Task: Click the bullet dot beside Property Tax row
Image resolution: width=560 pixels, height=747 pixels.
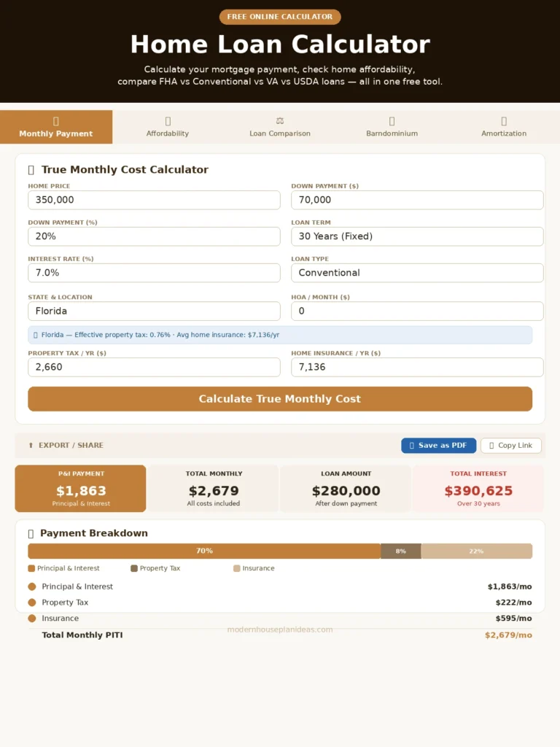Action: (x=32, y=603)
